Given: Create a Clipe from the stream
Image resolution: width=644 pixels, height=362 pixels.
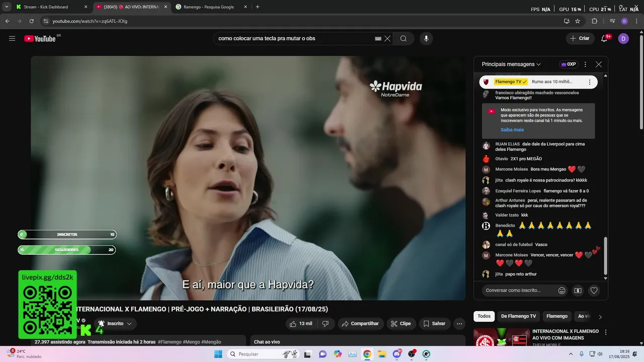Looking at the screenshot, I should [401, 324].
